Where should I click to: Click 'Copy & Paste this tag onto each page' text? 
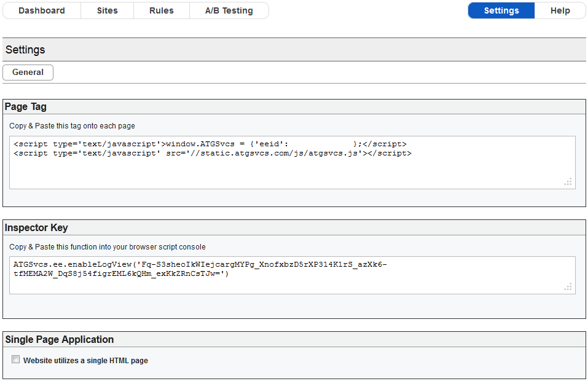(x=72, y=126)
